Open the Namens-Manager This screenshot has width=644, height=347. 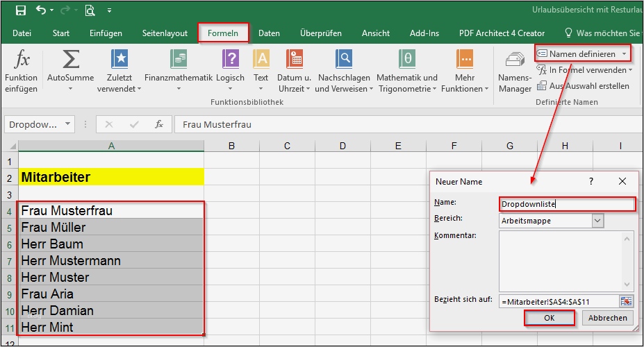(515, 72)
